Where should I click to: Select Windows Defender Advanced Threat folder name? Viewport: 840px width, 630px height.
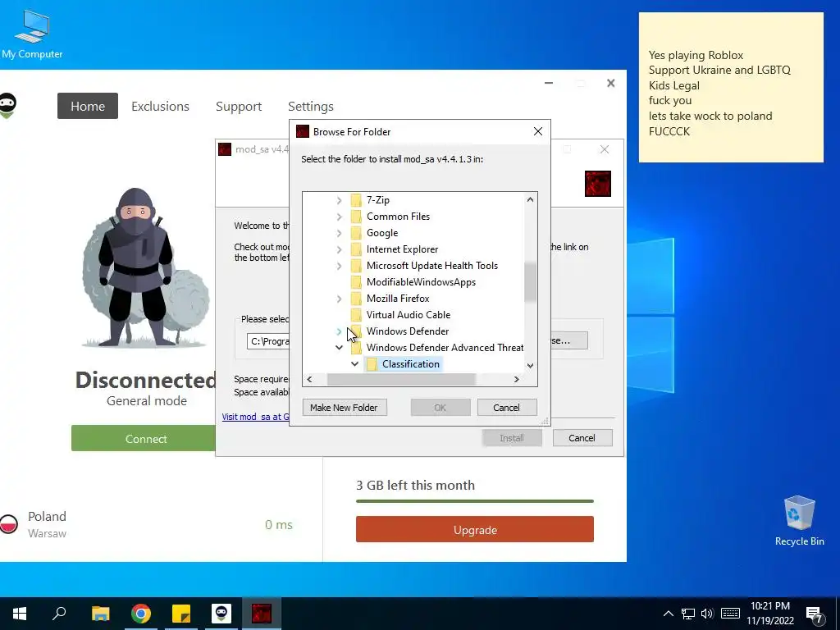pos(445,348)
